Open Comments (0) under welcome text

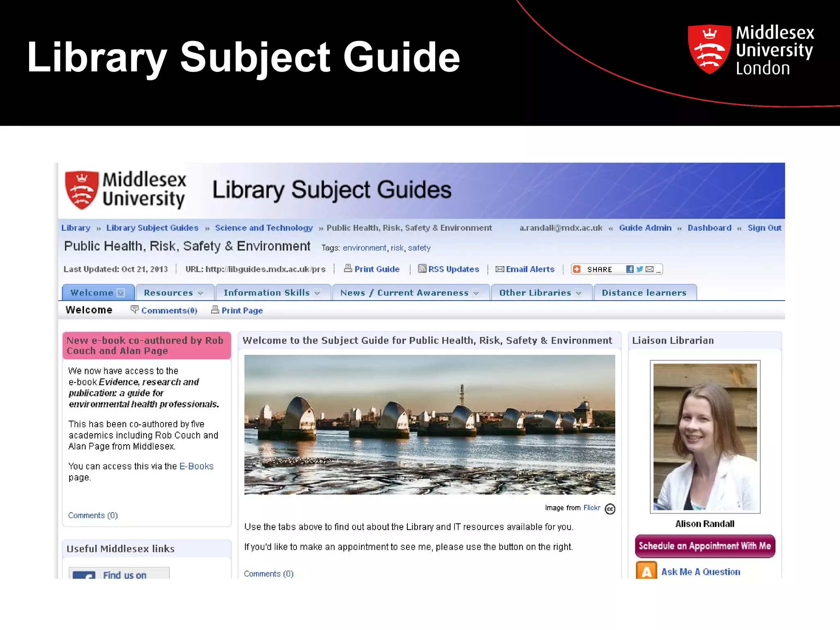click(x=269, y=573)
